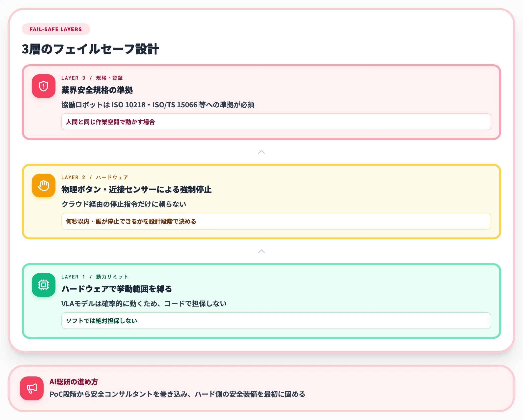Click the raised hand icon in Layer 2
Viewport: 523px width, 420px height.
pos(44,186)
